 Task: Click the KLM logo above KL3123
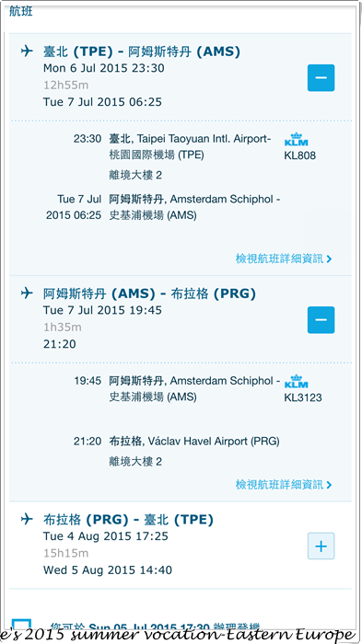pos(297,382)
